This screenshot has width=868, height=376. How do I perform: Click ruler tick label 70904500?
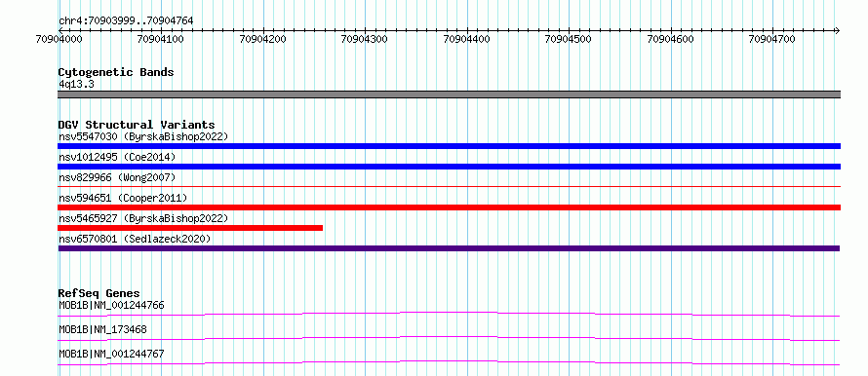tap(569, 39)
